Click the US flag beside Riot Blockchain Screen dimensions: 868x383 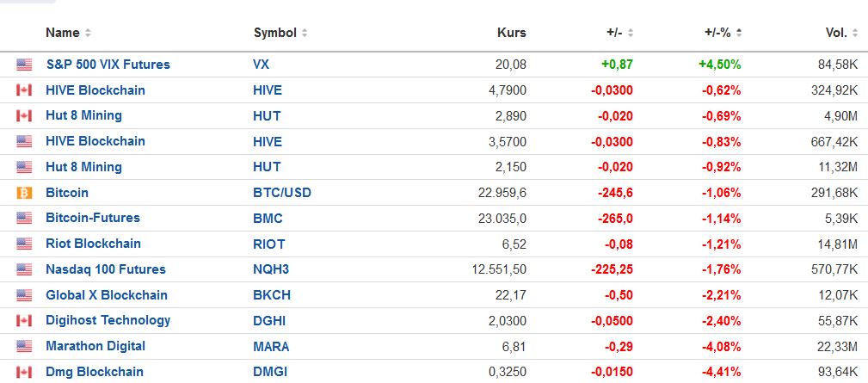click(24, 244)
